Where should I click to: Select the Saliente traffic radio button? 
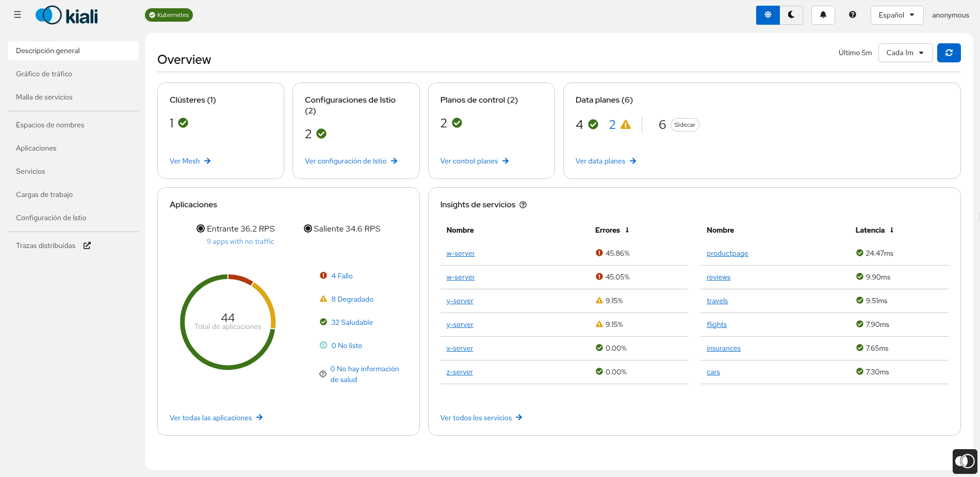click(308, 228)
